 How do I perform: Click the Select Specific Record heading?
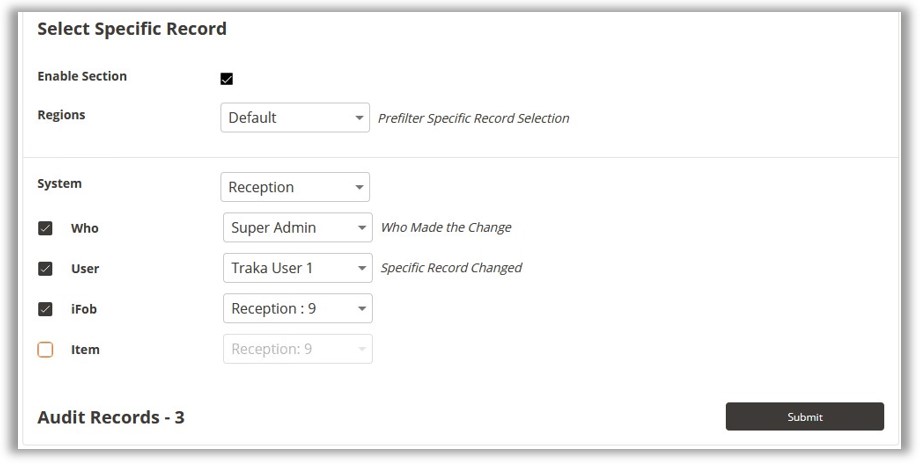132,29
